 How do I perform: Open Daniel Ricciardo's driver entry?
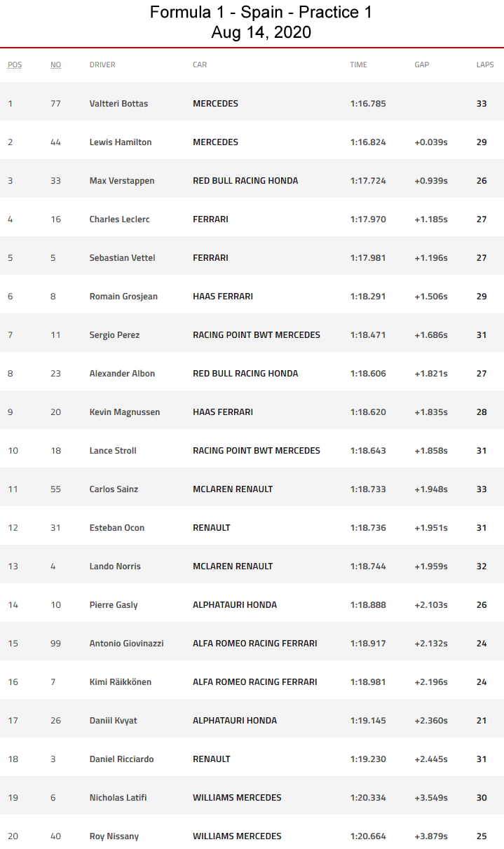coord(121,759)
